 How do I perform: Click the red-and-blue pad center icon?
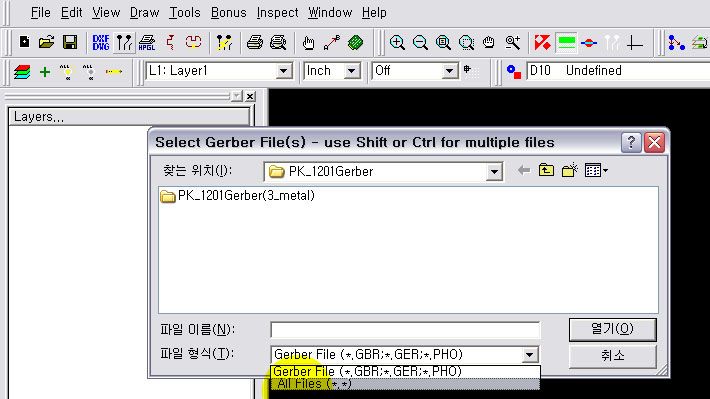(589, 43)
